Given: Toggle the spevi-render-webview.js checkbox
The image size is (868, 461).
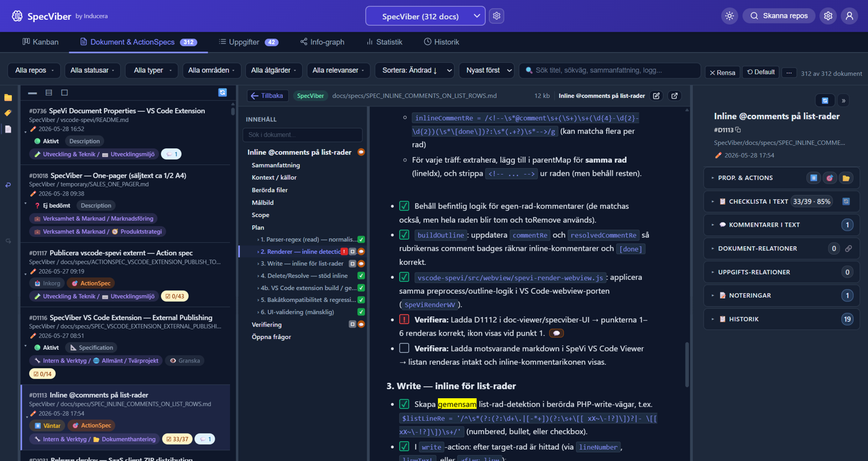Looking at the screenshot, I should coord(404,277).
